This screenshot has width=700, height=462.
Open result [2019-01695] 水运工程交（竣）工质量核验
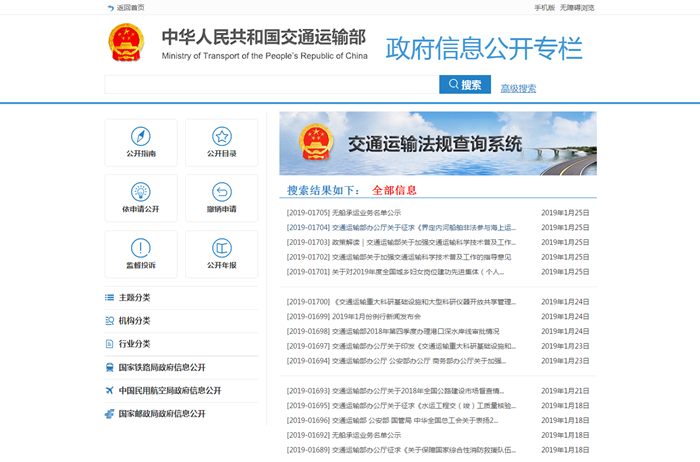(401, 405)
